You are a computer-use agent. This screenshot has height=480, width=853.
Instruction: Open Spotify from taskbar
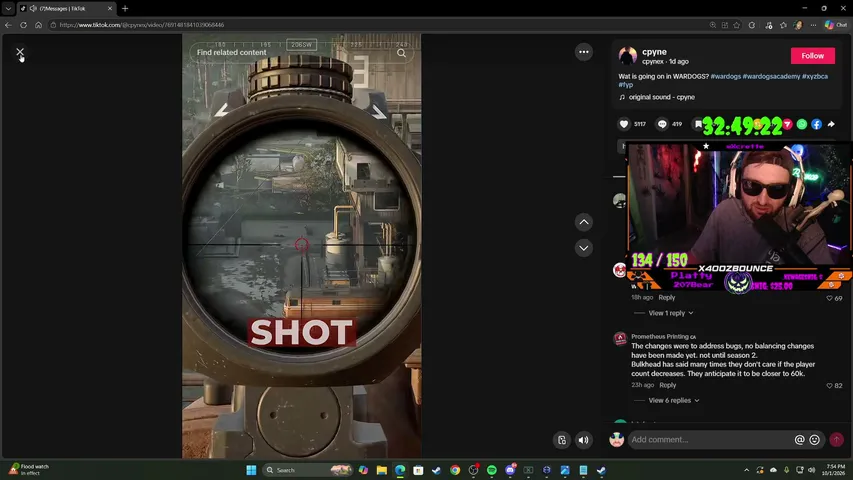pyautogui.click(x=492, y=470)
